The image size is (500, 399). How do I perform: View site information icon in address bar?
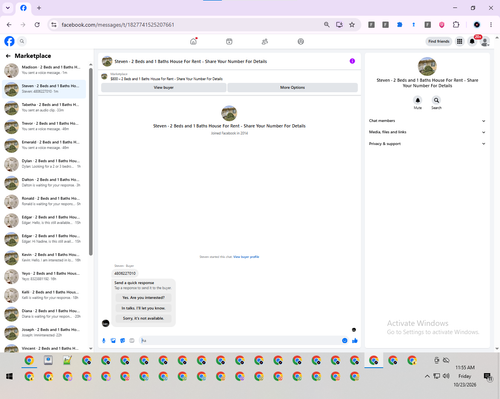click(x=54, y=25)
